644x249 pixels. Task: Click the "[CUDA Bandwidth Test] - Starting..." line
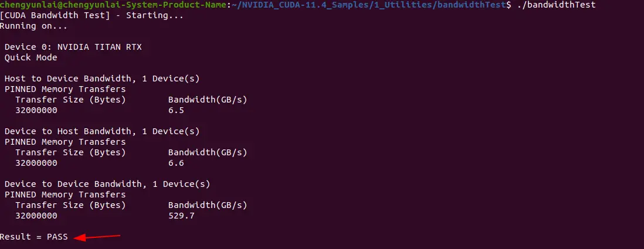pos(91,15)
